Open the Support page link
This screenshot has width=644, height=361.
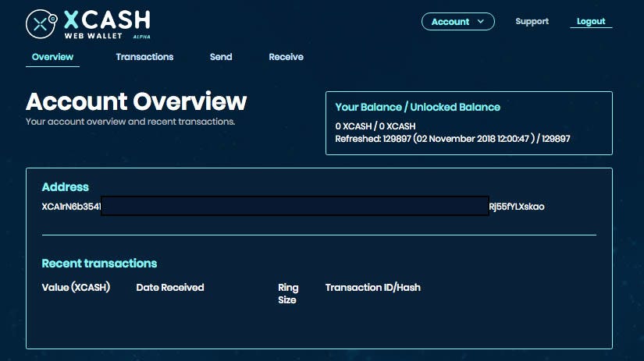532,21
